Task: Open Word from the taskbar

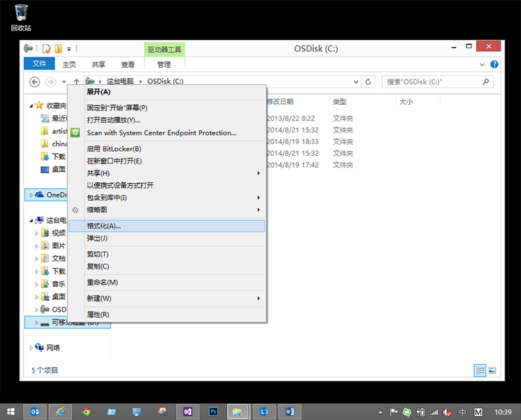Action: coord(289,412)
